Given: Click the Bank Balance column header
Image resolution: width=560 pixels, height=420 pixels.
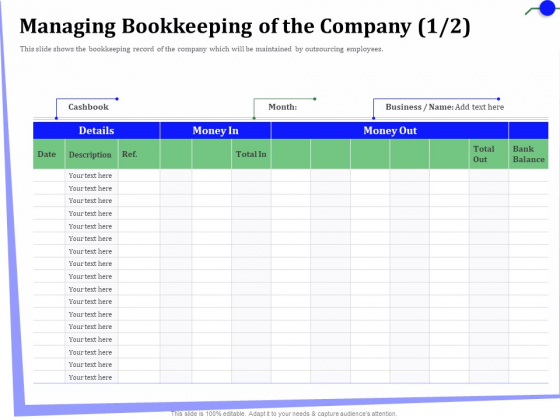Looking at the screenshot, I should click(x=529, y=154).
